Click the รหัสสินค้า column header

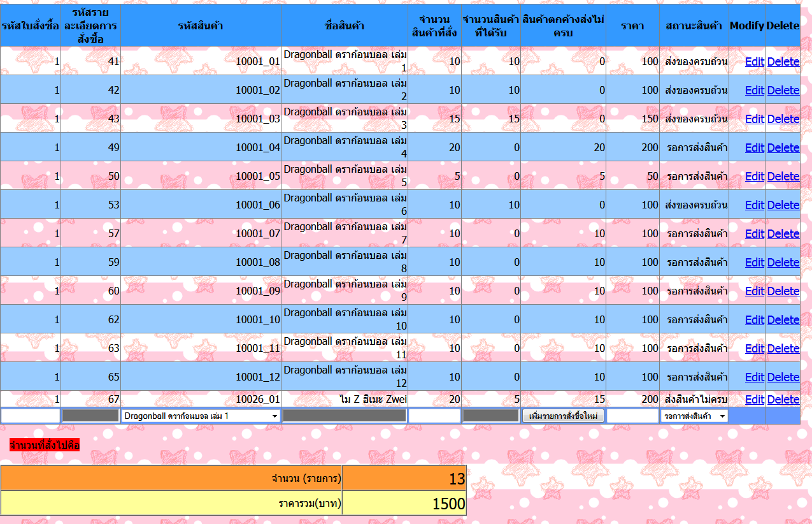tap(201, 26)
